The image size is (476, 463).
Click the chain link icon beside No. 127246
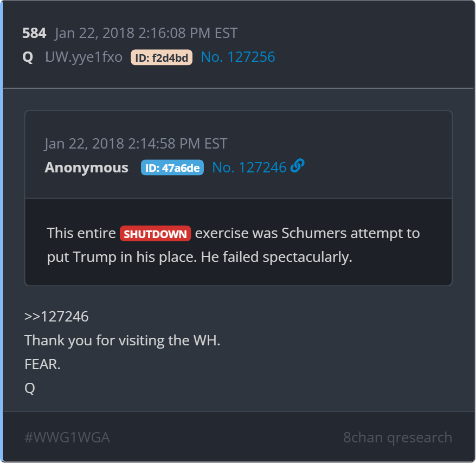coord(297,166)
